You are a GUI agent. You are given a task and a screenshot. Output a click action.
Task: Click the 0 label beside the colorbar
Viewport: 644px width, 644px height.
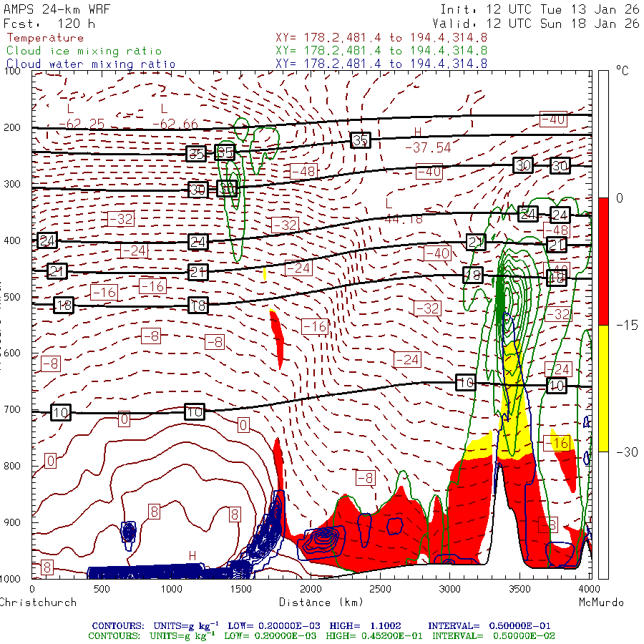620,198
